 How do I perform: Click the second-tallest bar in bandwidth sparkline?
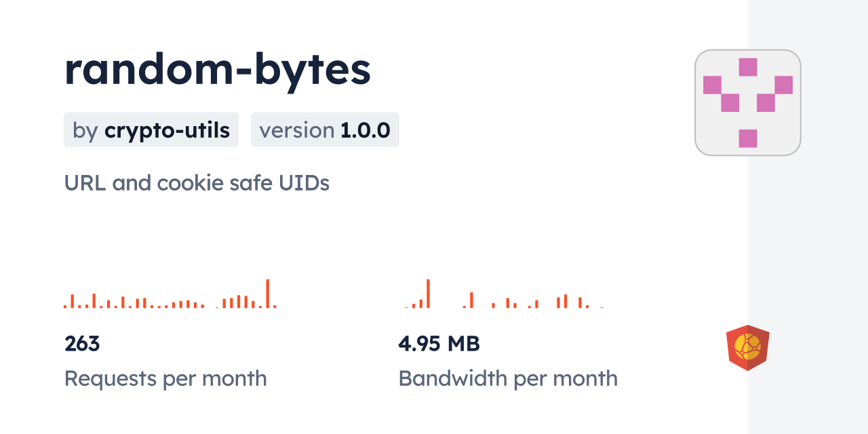[x=471, y=300]
